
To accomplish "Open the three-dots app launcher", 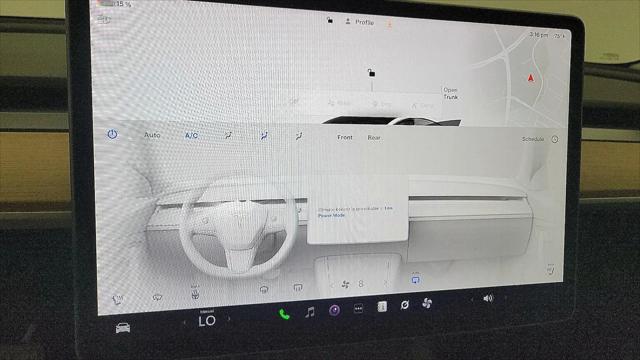I will point(358,309).
